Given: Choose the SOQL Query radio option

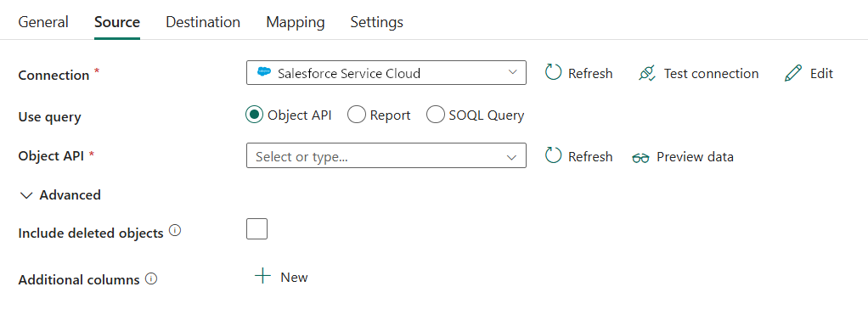Looking at the screenshot, I should point(436,115).
